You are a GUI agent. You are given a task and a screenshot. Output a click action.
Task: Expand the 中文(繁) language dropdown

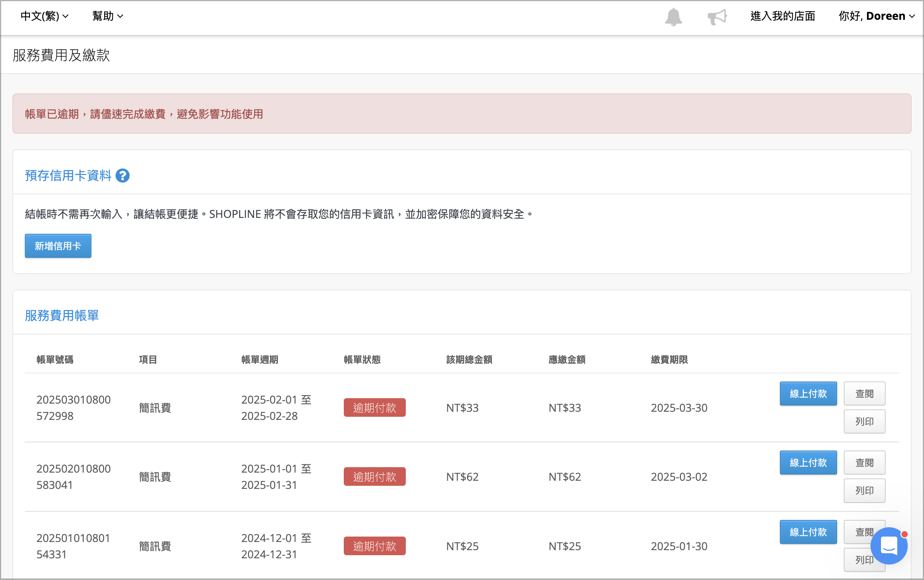coord(45,16)
